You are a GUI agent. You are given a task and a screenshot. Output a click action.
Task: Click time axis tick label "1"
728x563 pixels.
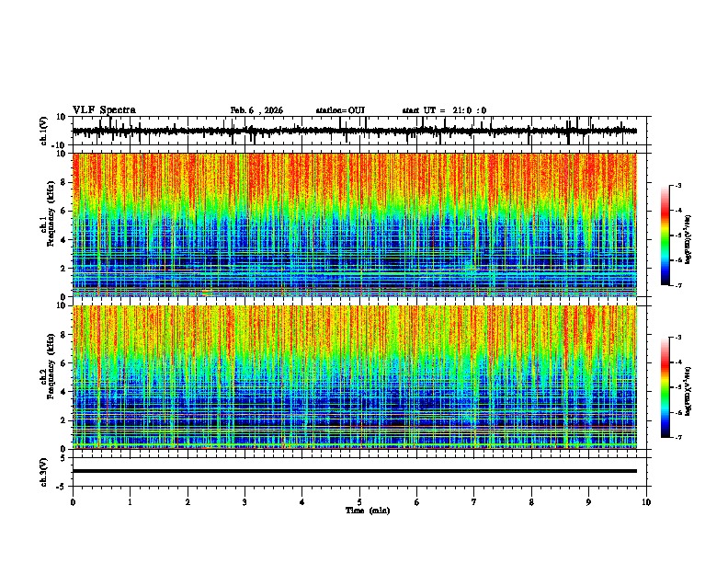click(131, 502)
